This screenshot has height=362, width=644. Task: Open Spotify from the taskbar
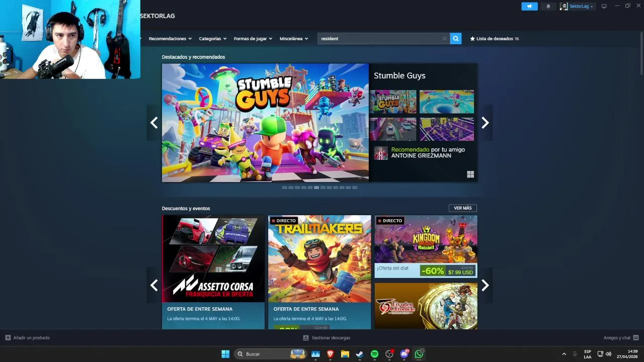tap(374, 354)
